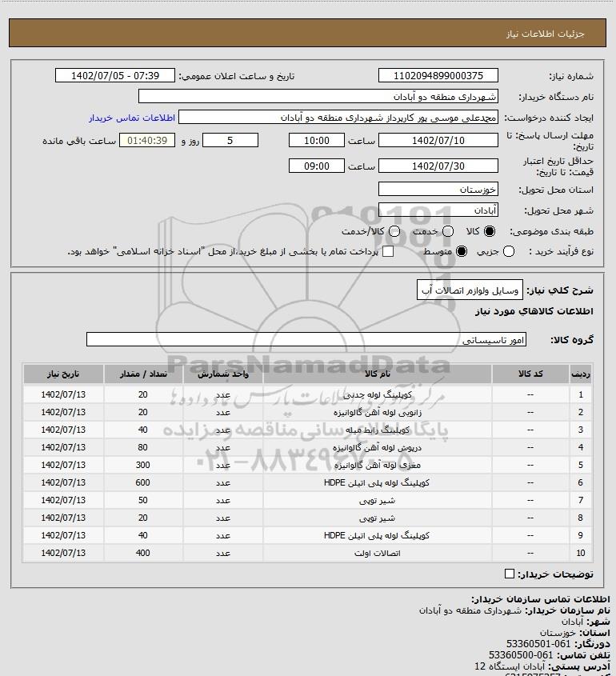Select item name اتصالات اولت
The height and width of the screenshot is (676, 616).
[377, 553]
